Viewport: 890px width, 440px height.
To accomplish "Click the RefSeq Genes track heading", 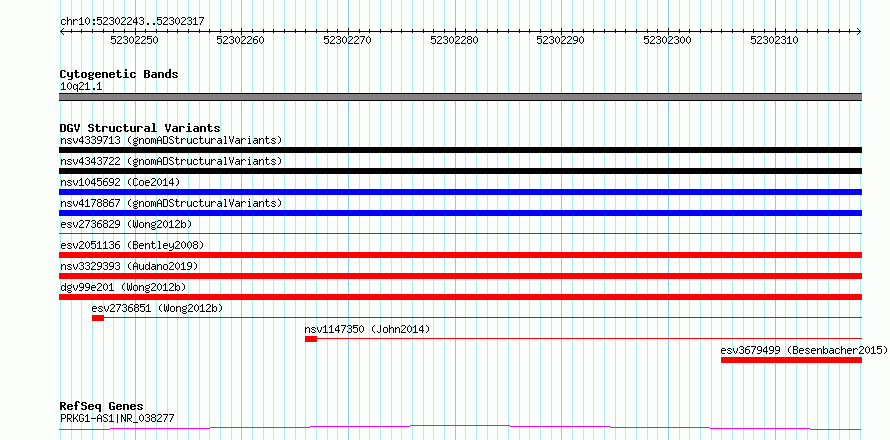I will (x=101, y=406).
